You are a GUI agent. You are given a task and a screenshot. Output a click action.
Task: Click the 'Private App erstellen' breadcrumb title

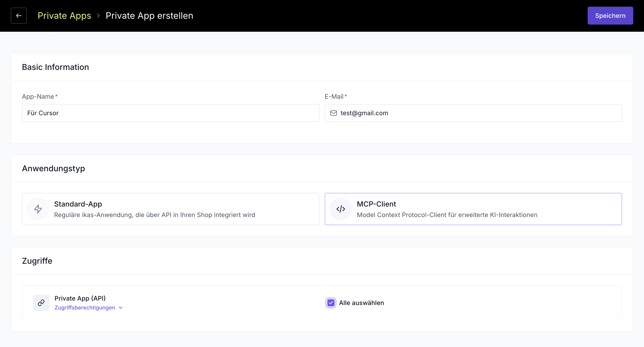pyautogui.click(x=149, y=16)
